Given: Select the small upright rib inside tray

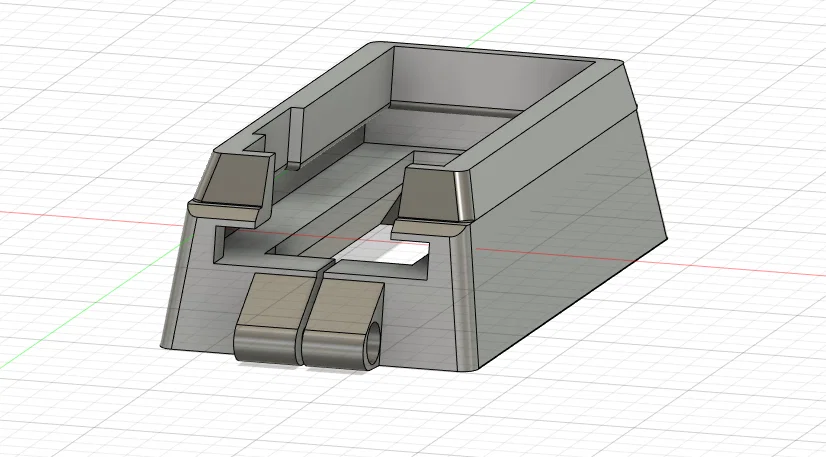Looking at the screenshot, I should coord(297,138).
